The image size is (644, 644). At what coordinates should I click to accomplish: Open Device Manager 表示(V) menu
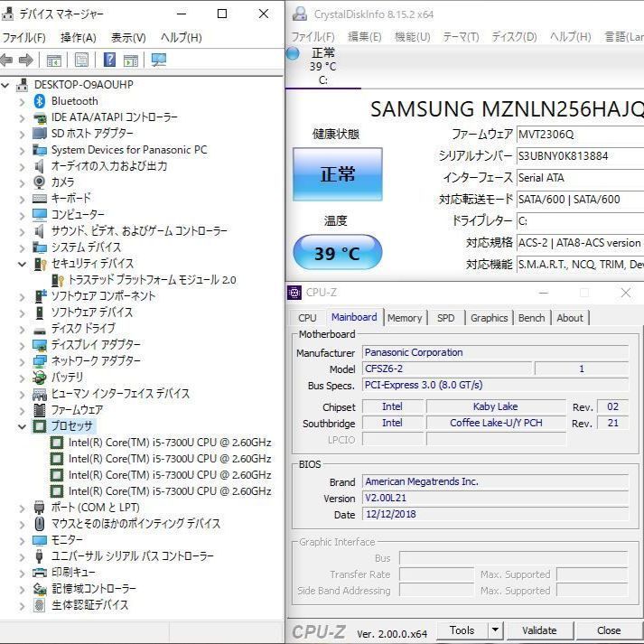point(128,38)
